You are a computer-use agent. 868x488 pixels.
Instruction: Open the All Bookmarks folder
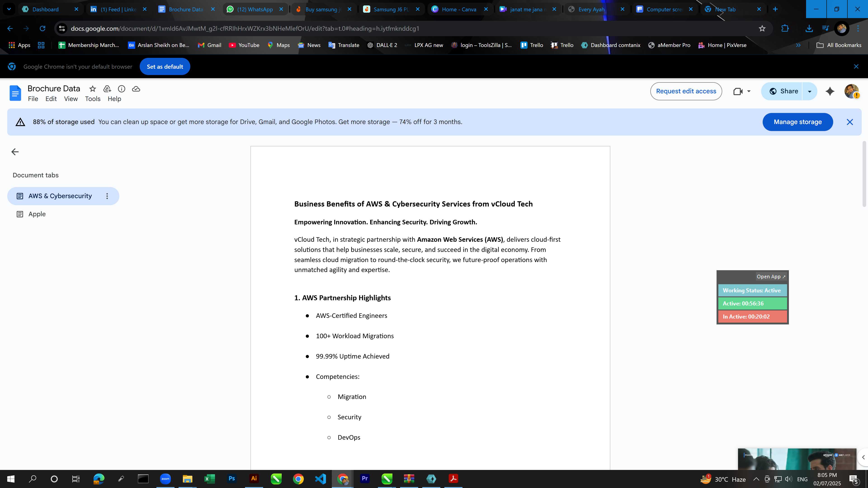(839, 45)
